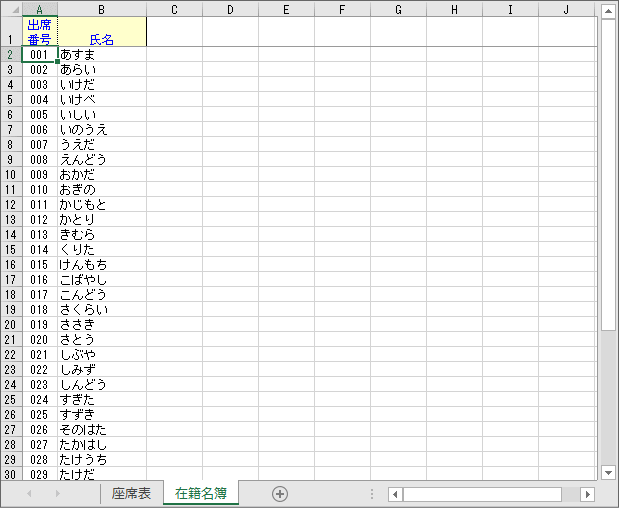Click the select-all corner triangle
619x508 pixels.
pos(10,10)
